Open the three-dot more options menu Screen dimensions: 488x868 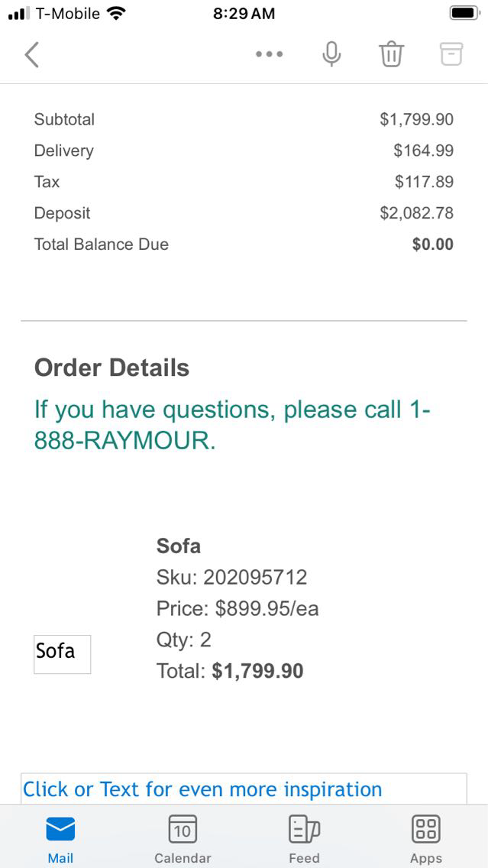270,54
